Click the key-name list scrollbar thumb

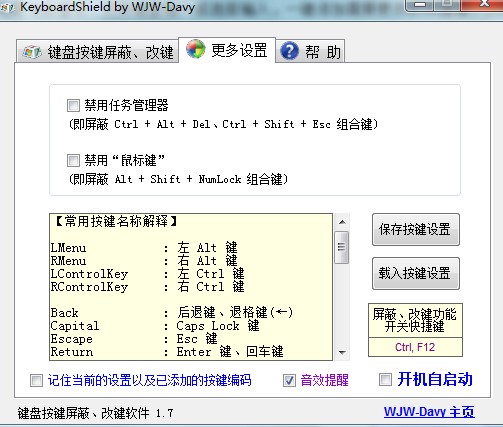pyautogui.click(x=342, y=247)
